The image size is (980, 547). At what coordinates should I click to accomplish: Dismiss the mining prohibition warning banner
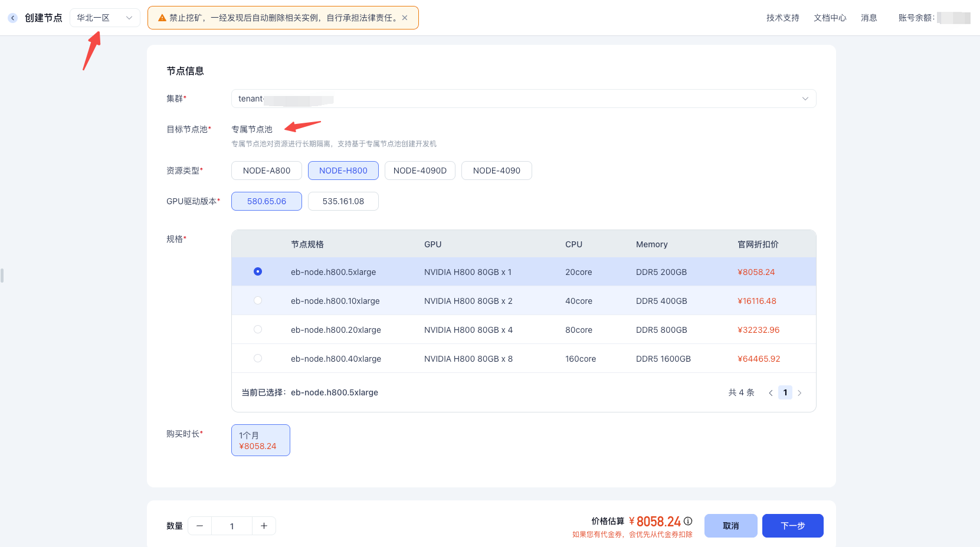click(405, 18)
